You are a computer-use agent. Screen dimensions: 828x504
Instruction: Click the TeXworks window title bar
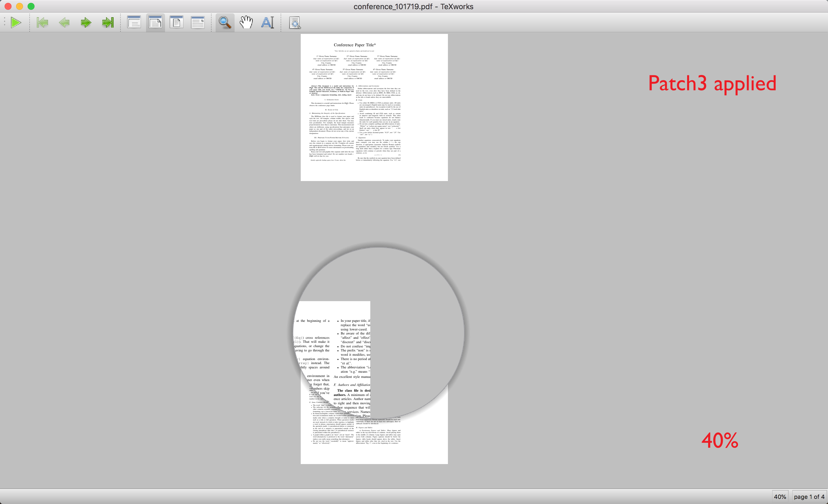pyautogui.click(x=413, y=6)
